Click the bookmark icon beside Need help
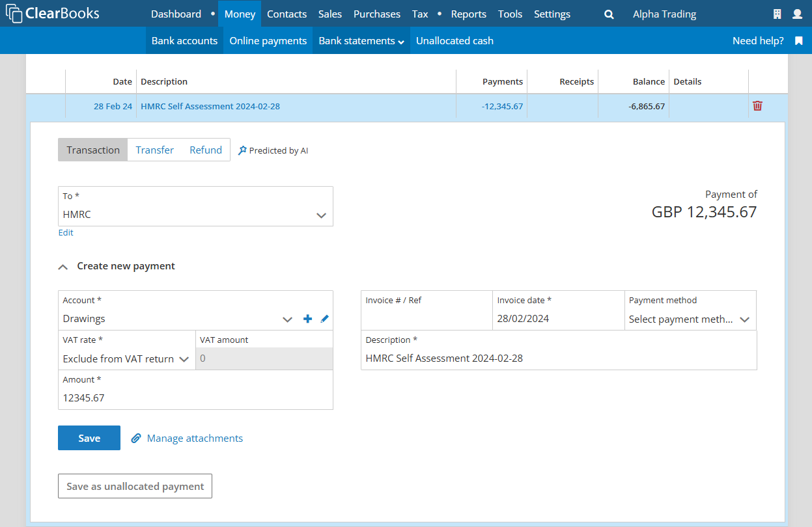Image resolution: width=812 pixels, height=527 pixels. pyautogui.click(x=799, y=41)
